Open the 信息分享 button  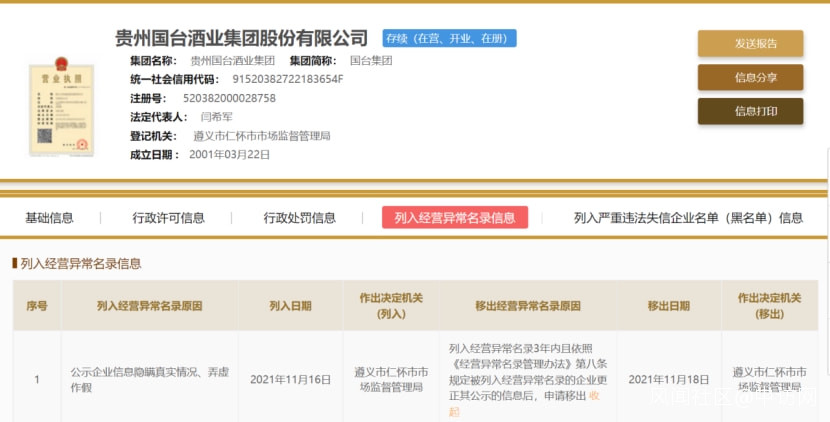(750, 77)
